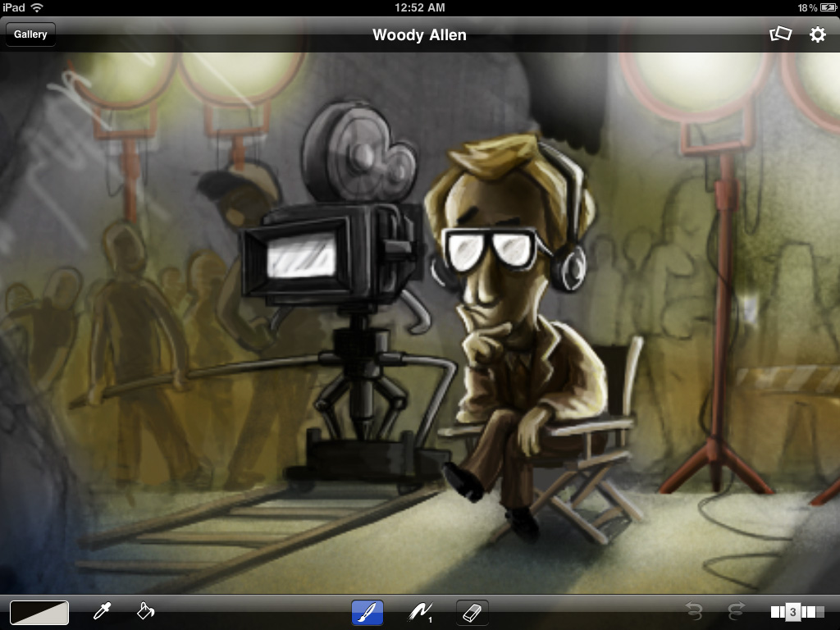Image resolution: width=840 pixels, height=630 pixels.
Task: Tap the Wi-Fi icon in status bar
Action: coord(37,7)
